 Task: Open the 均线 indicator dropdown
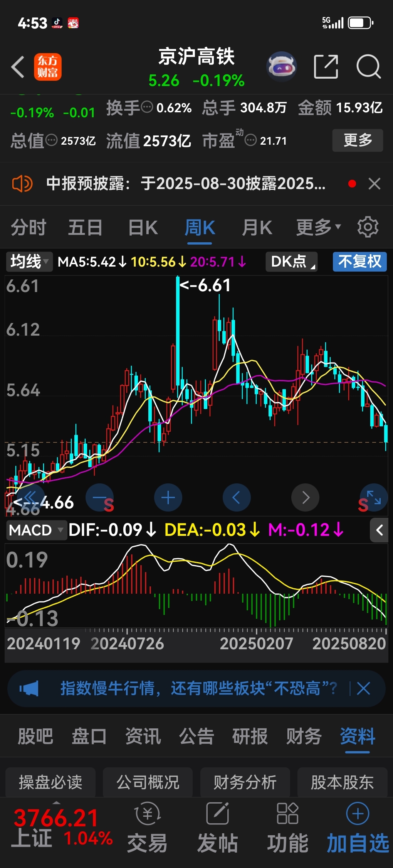(29, 262)
